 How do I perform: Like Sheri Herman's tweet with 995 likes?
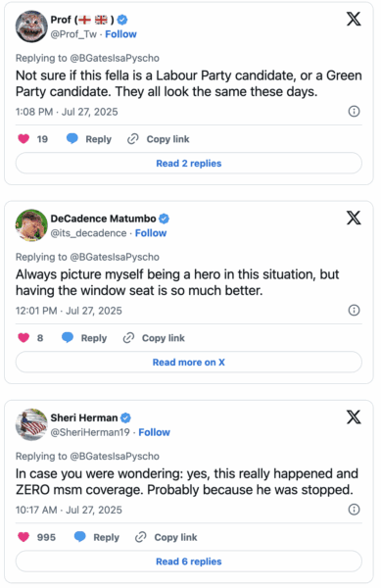tap(24, 537)
